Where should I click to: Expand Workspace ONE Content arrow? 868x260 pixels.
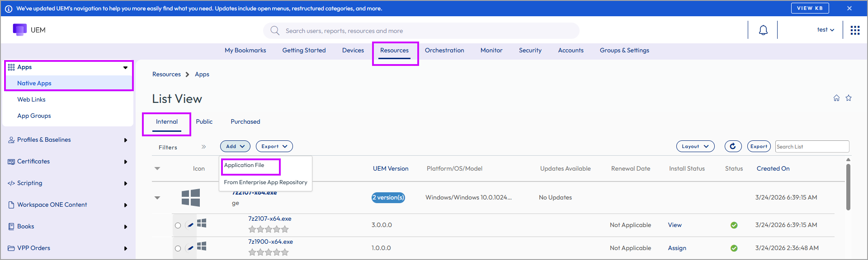click(126, 205)
